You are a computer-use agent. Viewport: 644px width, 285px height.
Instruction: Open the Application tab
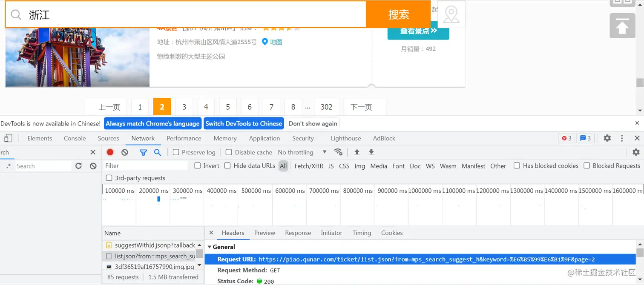coord(264,138)
